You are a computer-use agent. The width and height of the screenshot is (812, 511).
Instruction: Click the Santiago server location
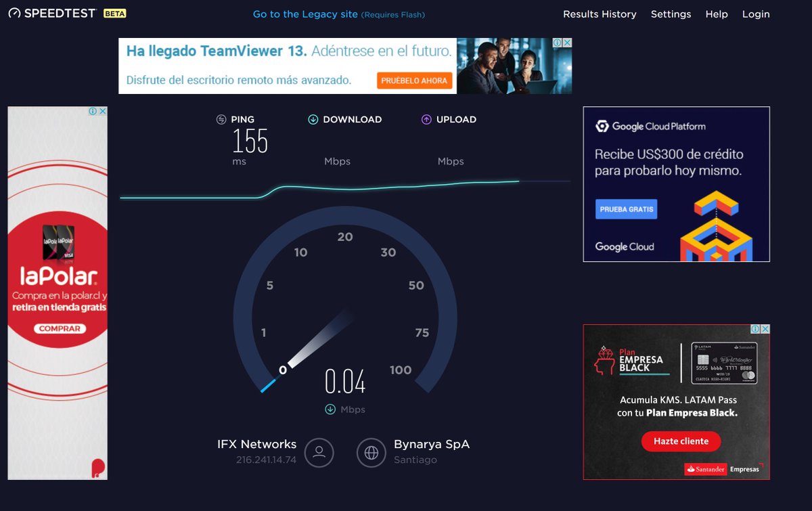415,460
